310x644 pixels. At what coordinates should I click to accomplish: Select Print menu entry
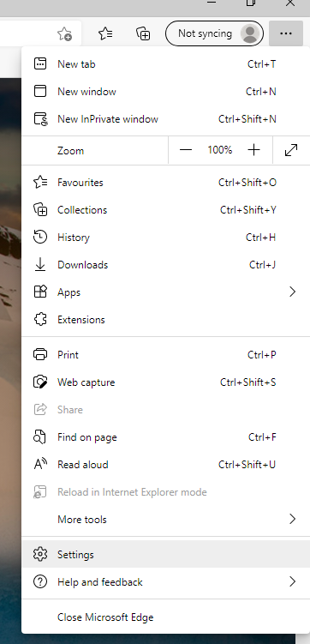click(165, 355)
